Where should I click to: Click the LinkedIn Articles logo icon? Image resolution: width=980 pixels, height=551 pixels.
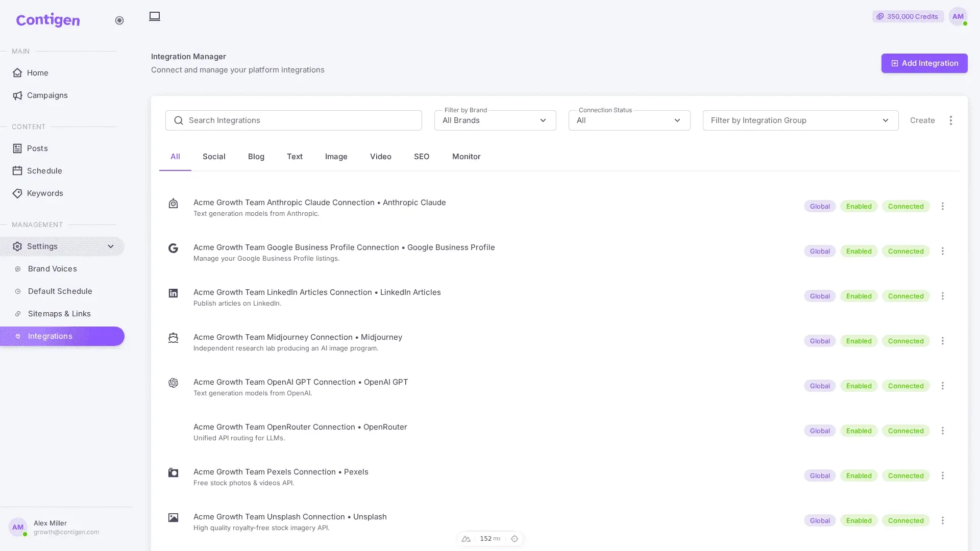pyautogui.click(x=174, y=293)
